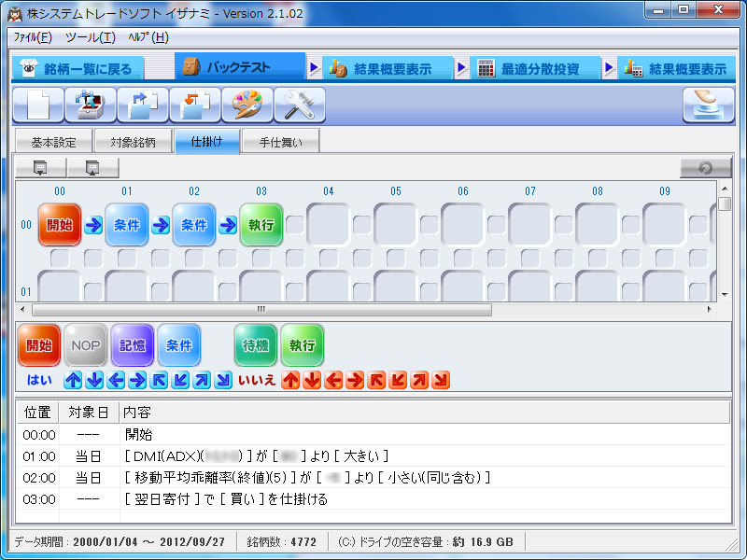Select the 条件 block in column 01

127,225
